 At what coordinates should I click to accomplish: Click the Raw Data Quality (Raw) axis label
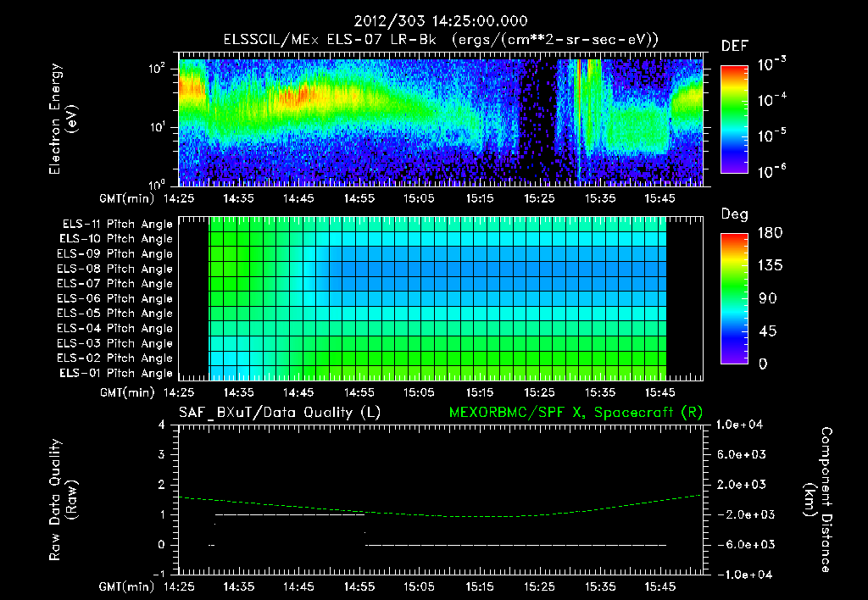click(63, 500)
